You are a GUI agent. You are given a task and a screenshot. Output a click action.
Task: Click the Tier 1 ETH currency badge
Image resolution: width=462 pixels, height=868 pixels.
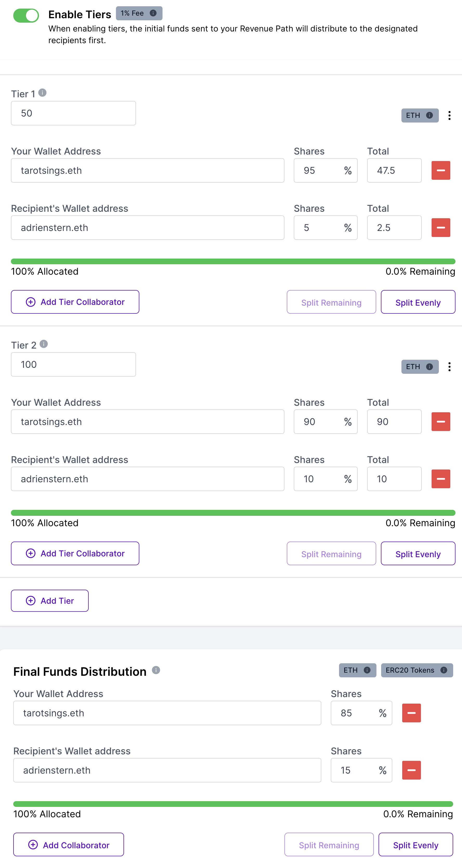tap(420, 115)
